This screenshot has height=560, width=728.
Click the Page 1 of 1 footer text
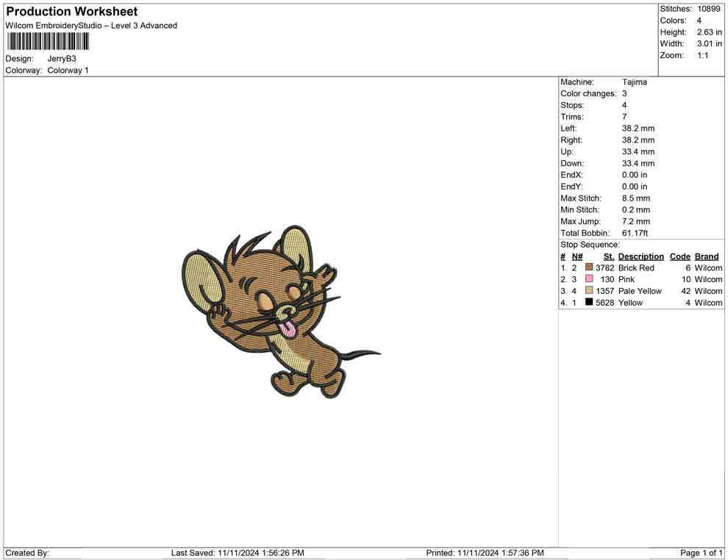tap(701, 553)
